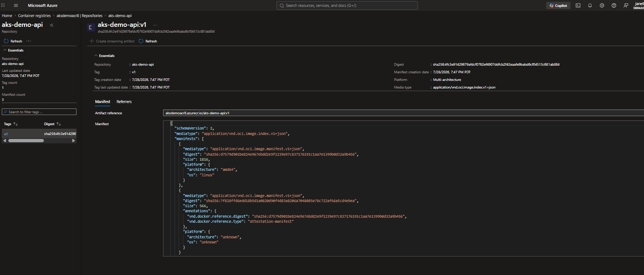Open more options ellipsis beside repository Refresh
The image size is (644, 275).
29,41
